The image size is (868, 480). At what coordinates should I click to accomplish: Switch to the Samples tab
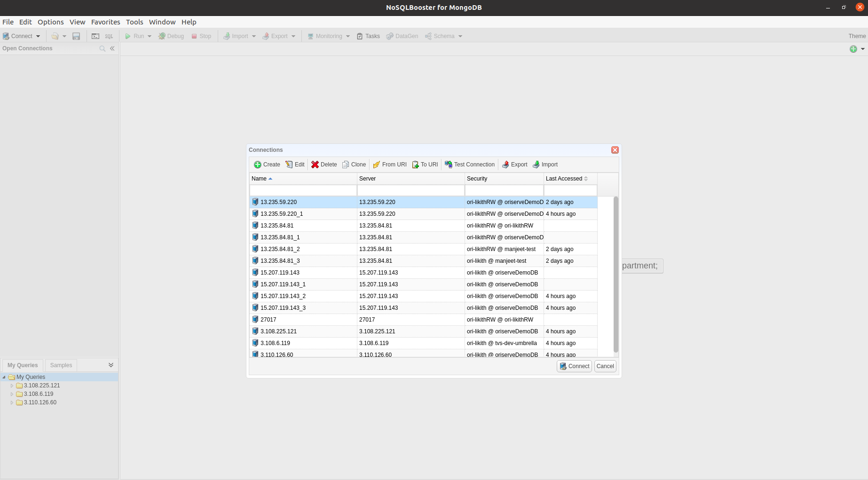[61, 365]
